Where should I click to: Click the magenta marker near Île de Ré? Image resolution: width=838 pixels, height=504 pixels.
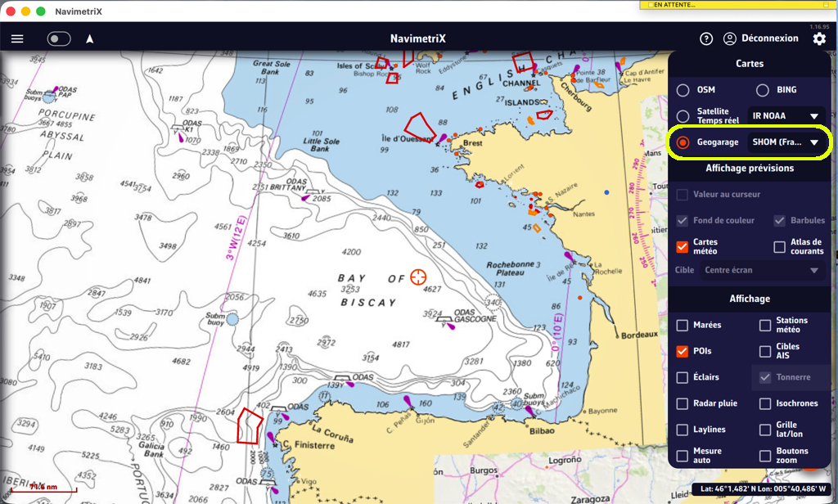(x=570, y=257)
